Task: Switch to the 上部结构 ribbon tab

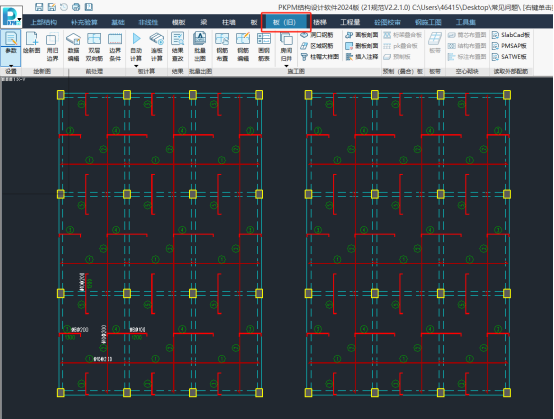Action: (44, 22)
